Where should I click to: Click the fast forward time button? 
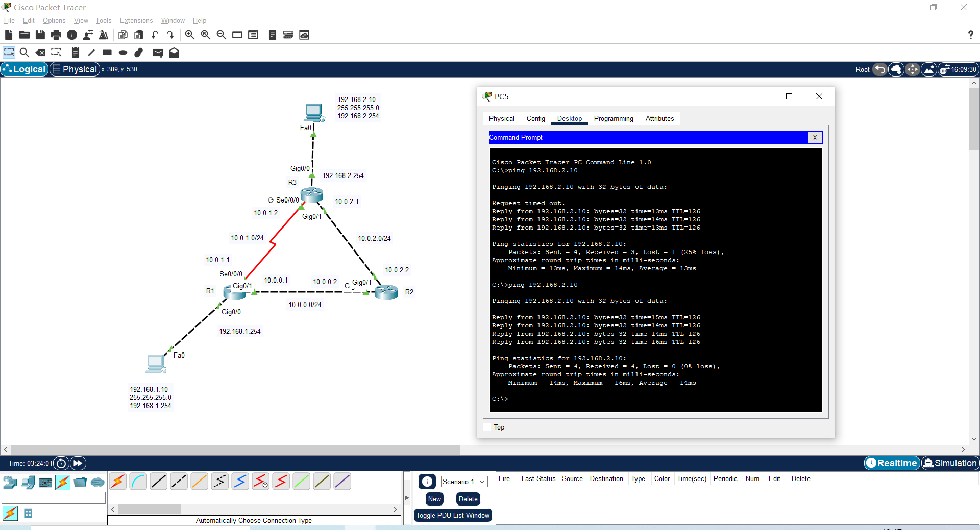pos(78,463)
